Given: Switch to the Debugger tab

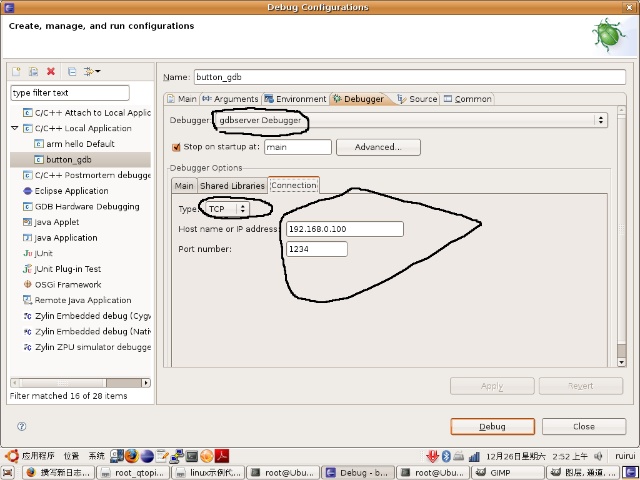Looking at the screenshot, I should click(359, 99).
